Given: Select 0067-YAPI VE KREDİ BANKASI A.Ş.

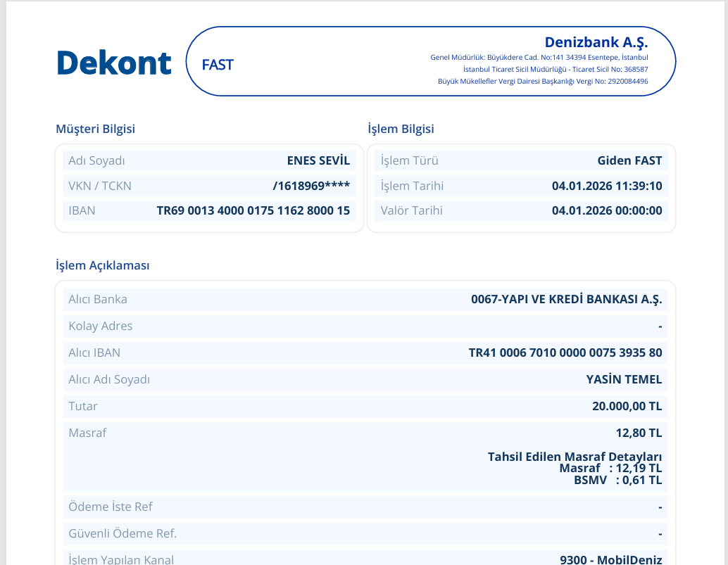Looking at the screenshot, I should click(x=567, y=299).
